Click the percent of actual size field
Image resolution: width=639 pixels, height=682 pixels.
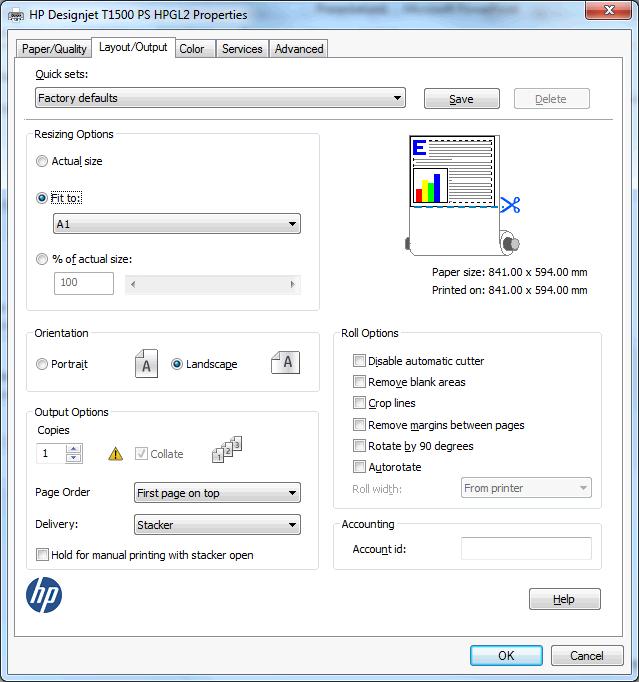(x=84, y=283)
